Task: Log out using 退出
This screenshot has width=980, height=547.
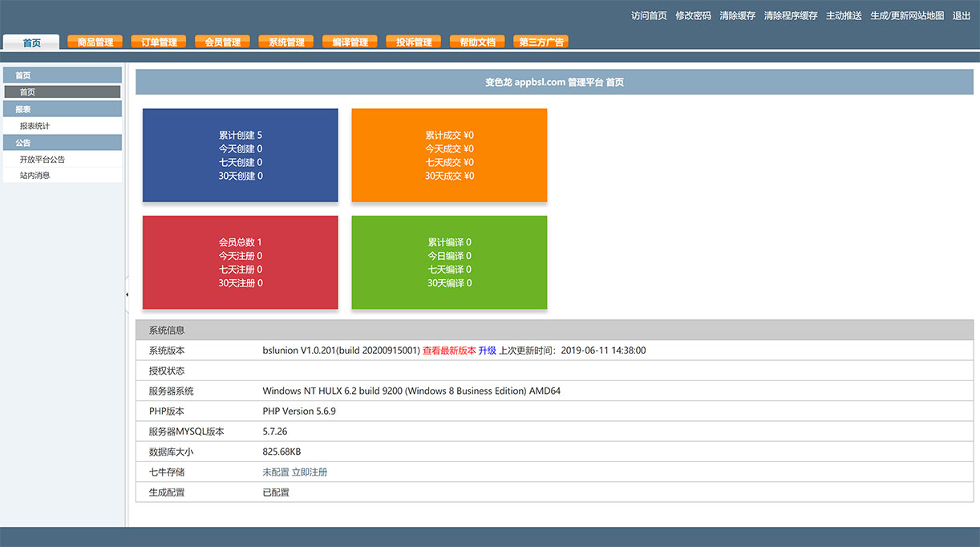Action: tap(961, 15)
